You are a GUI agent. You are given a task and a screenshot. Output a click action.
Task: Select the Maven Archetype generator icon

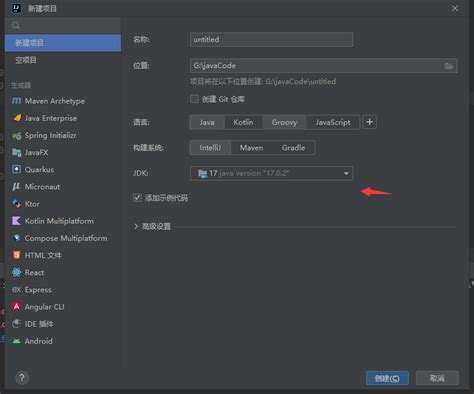tap(16, 101)
